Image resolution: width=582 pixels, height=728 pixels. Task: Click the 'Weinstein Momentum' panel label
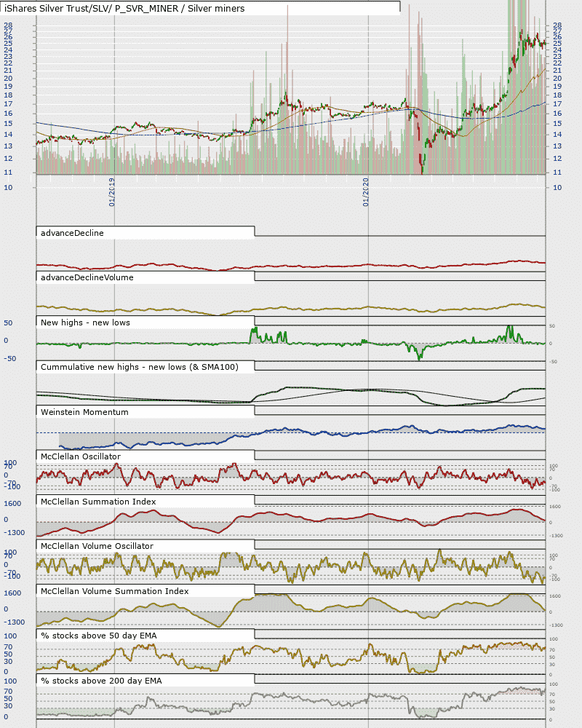pyautogui.click(x=84, y=412)
